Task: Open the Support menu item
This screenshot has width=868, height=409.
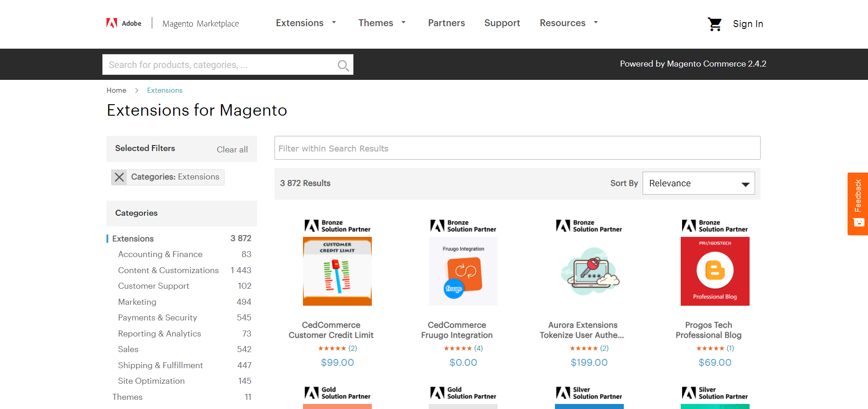Action: [502, 23]
